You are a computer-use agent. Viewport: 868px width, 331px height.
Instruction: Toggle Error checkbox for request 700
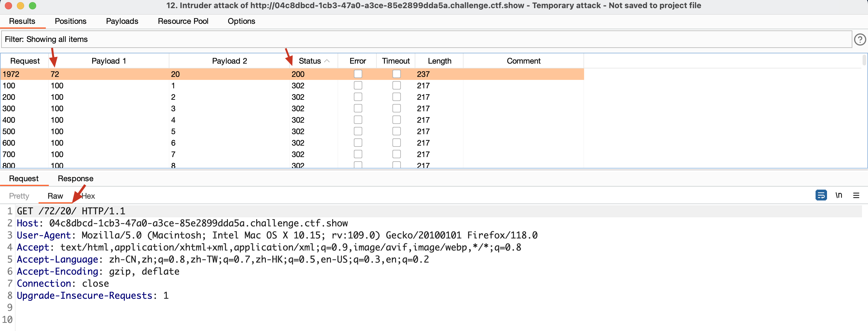pyautogui.click(x=358, y=154)
